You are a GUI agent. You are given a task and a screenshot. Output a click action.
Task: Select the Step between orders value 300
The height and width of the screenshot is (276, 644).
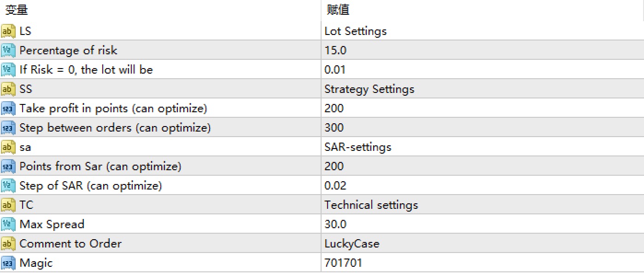pos(334,128)
